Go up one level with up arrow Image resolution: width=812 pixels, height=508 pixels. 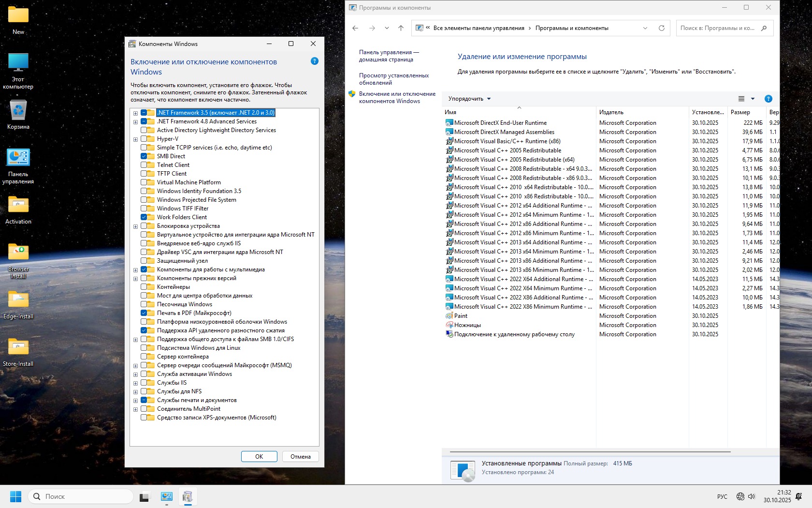pos(401,28)
